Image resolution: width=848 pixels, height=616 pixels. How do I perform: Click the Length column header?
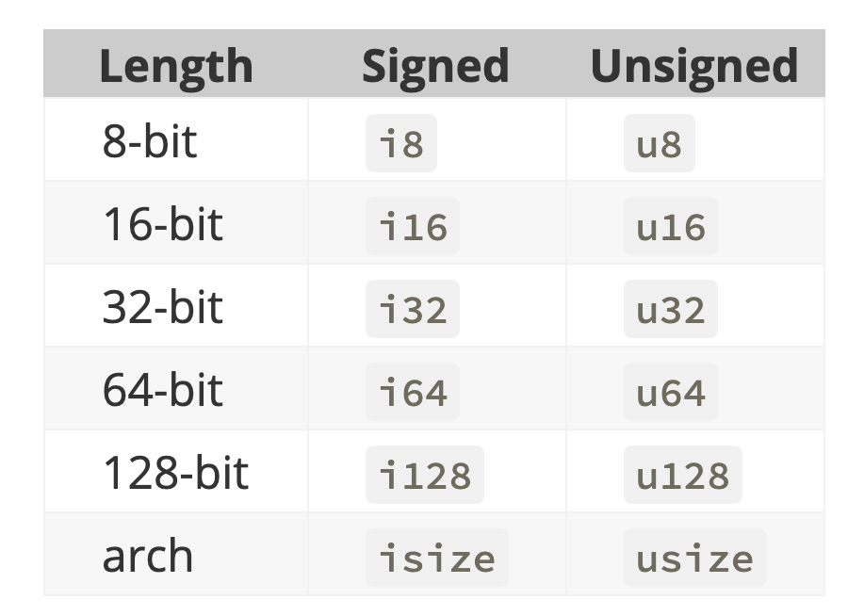click(175, 66)
